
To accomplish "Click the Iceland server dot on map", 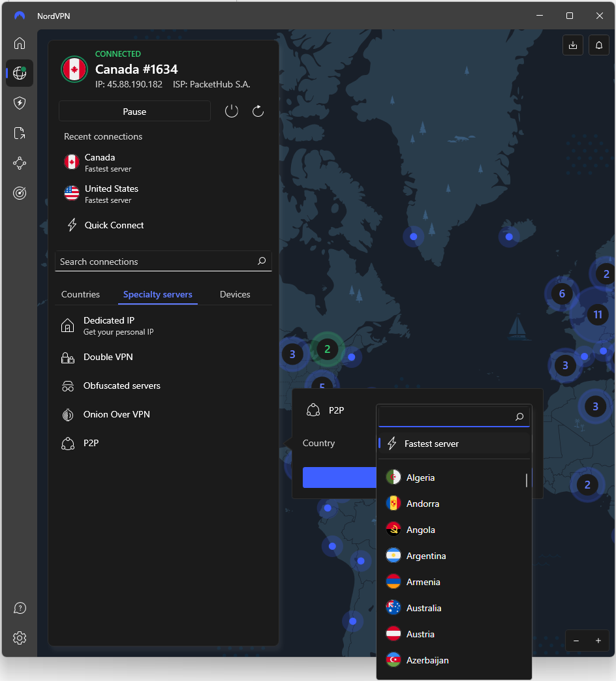I will click(509, 237).
